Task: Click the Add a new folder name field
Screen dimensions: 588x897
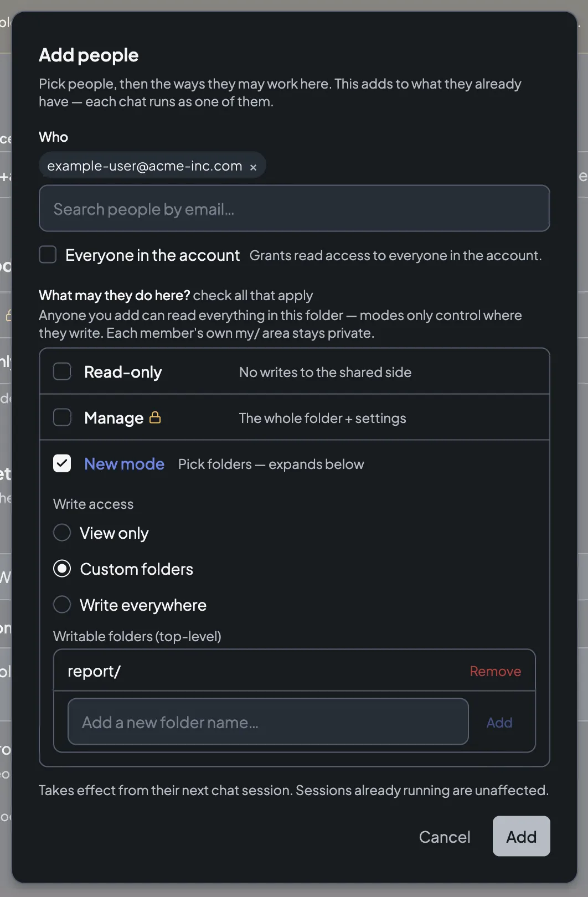Action: pos(268,722)
